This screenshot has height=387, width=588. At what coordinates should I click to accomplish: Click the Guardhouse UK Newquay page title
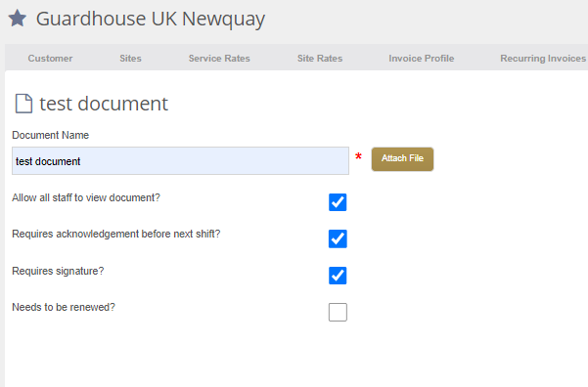[x=151, y=19]
